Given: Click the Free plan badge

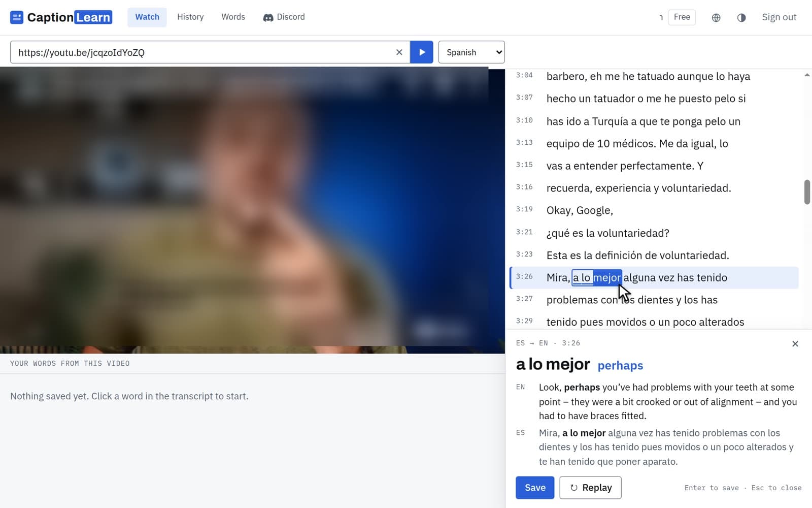Looking at the screenshot, I should (x=682, y=17).
